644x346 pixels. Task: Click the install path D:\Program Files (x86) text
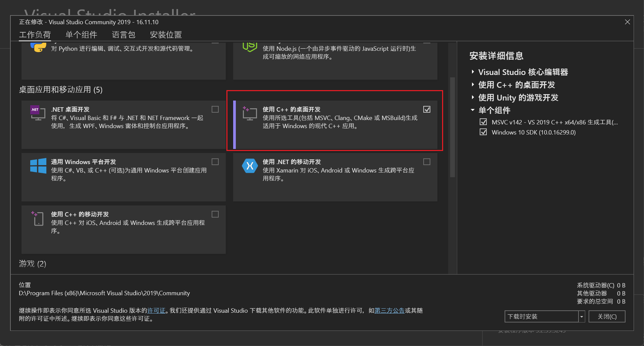point(104,293)
